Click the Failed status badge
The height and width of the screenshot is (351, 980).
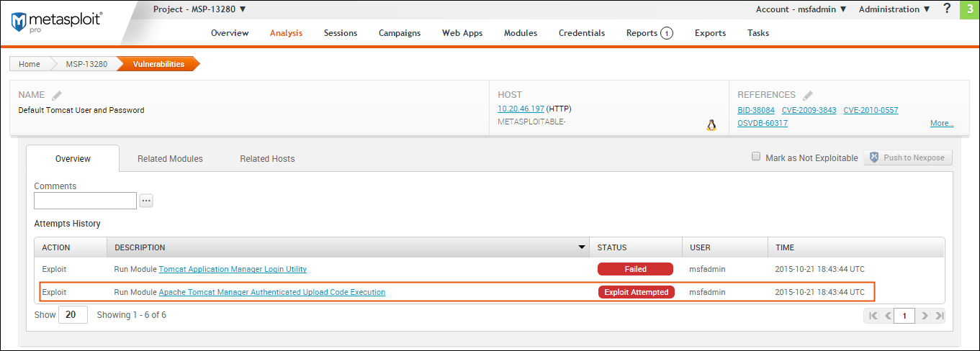pos(635,269)
